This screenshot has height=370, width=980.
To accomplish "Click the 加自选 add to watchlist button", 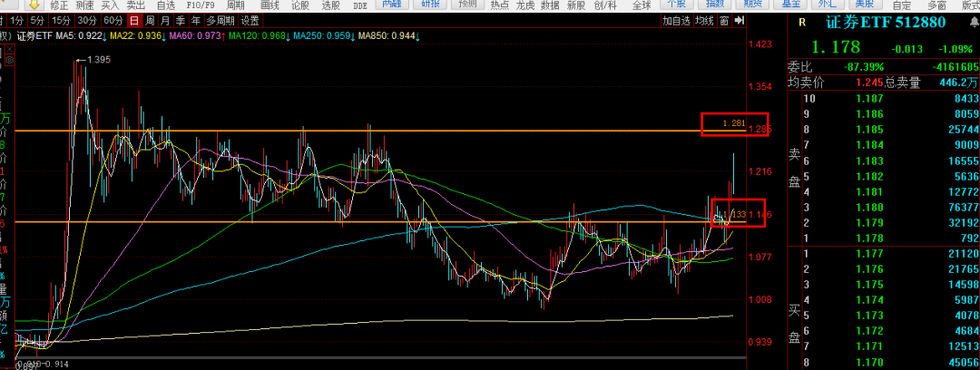I will click(x=675, y=20).
